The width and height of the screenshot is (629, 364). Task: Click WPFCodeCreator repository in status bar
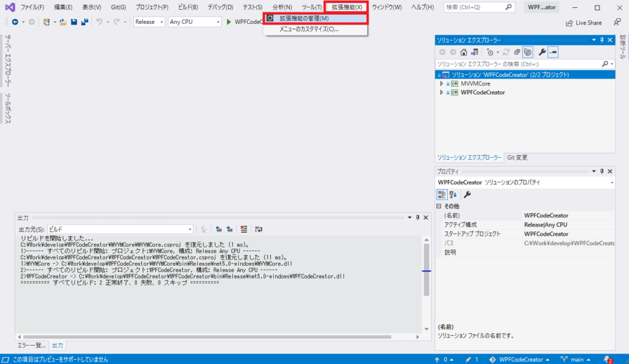pos(520,360)
